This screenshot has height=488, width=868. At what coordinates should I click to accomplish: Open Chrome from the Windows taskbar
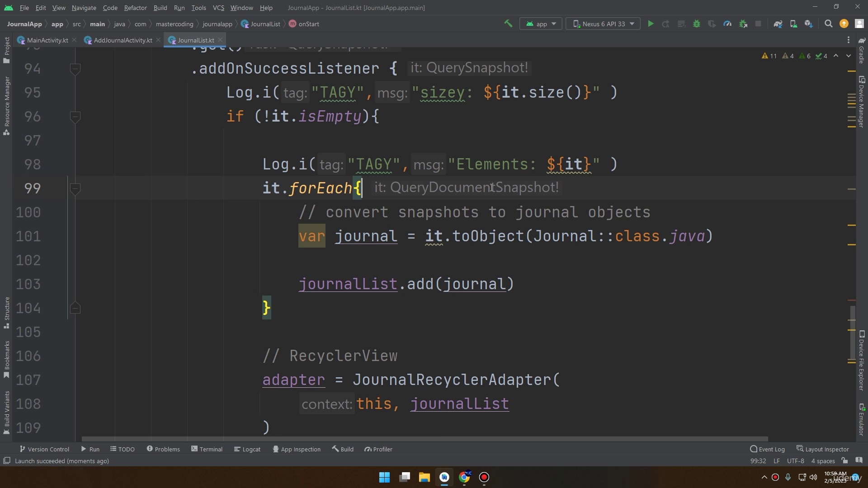coord(464,477)
